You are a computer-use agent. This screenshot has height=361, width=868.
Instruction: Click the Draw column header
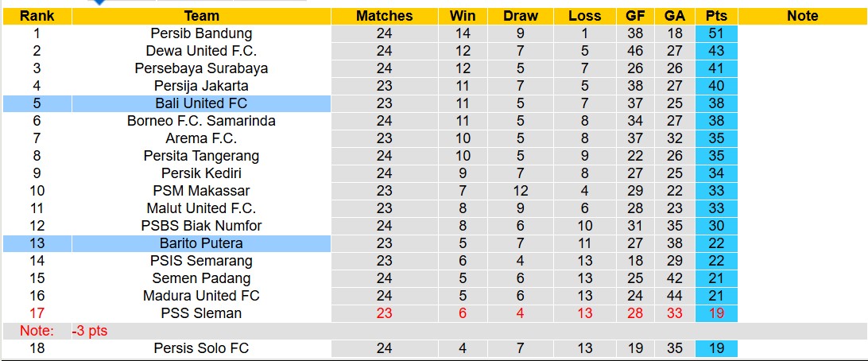(521, 16)
